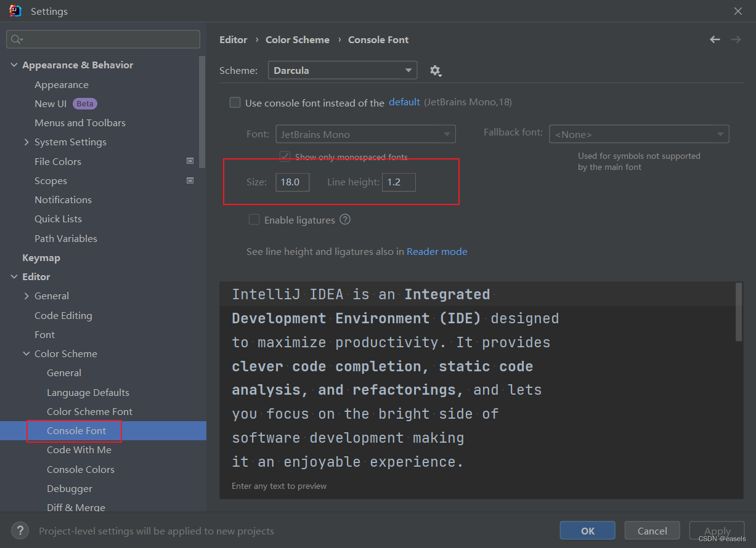Image resolution: width=756 pixels, height=548 pixels.
Task: Select Code Editing under Editor
Action: tap(63, 315)
